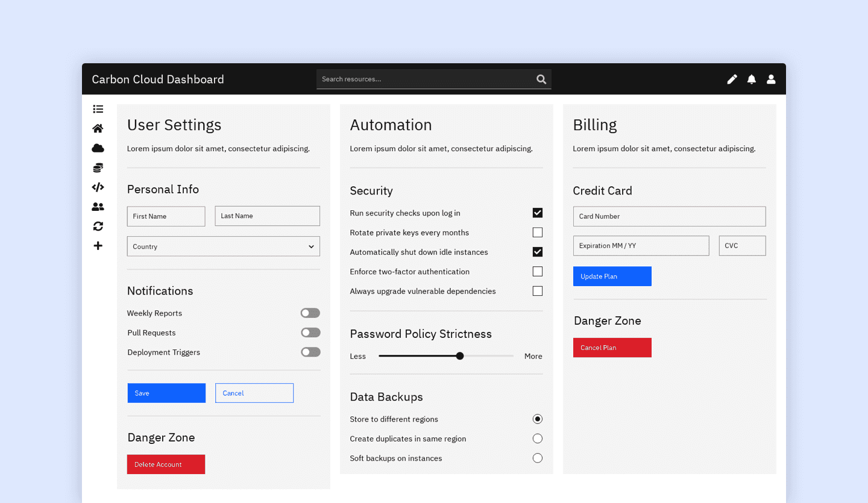Open the cloud sidebar icon
The height and width of the screenshot is (503, 868).
pyautogui.click(x=98, y=148)
